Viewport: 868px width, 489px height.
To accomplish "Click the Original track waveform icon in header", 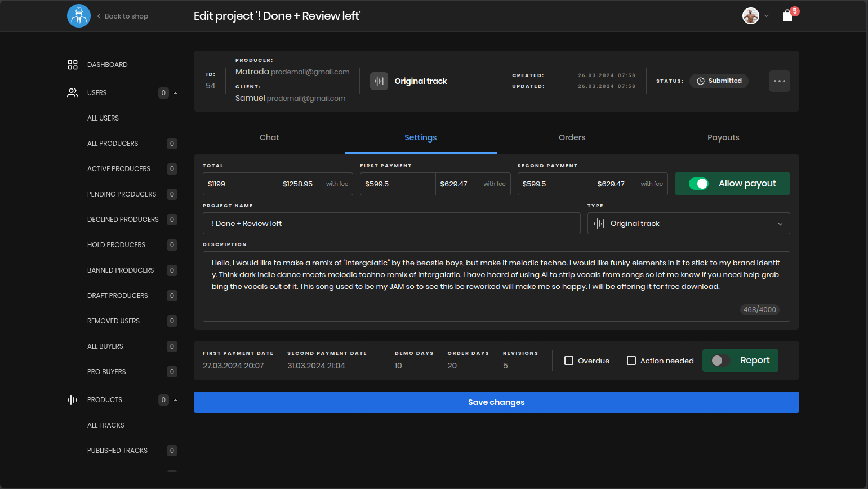I will tap(379, 81).
